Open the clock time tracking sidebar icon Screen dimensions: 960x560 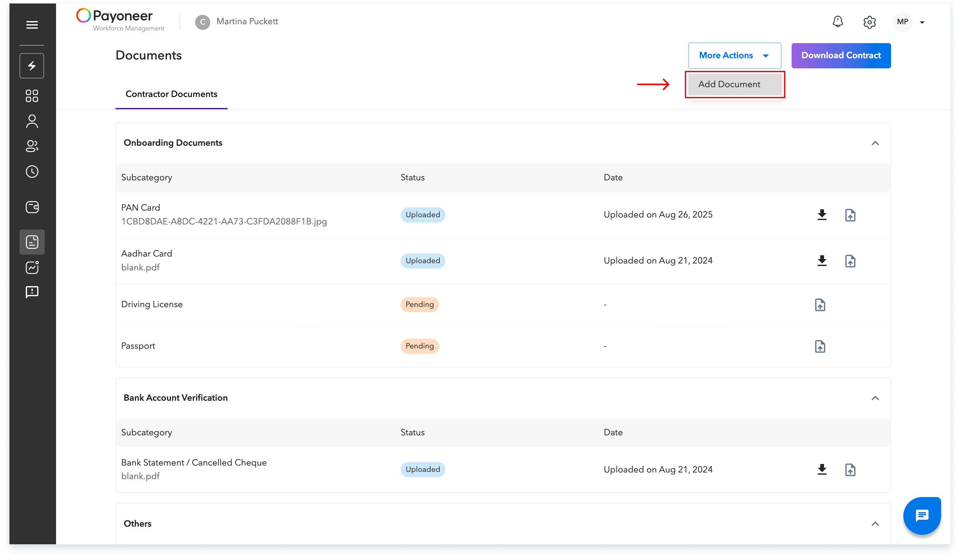click(32, 172)
